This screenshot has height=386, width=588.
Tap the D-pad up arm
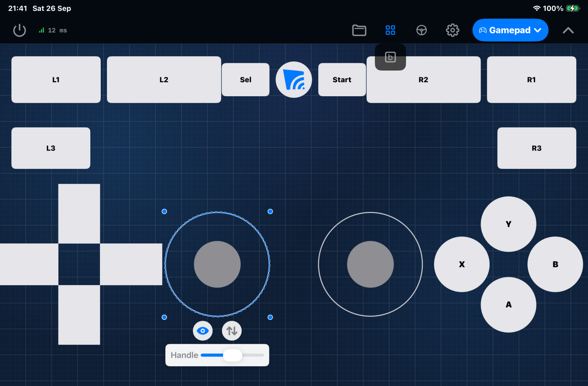[x=79, y=213]
